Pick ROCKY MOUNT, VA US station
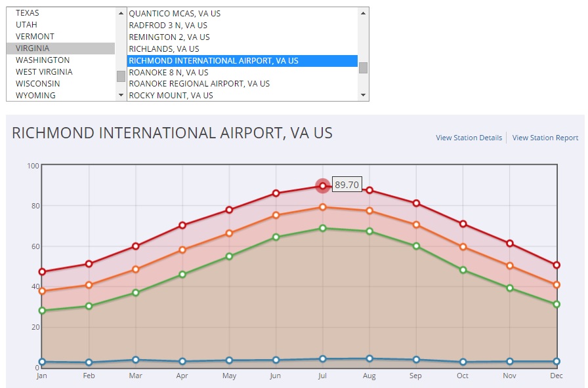Screen dimensions: 588x388 (171, 96)
